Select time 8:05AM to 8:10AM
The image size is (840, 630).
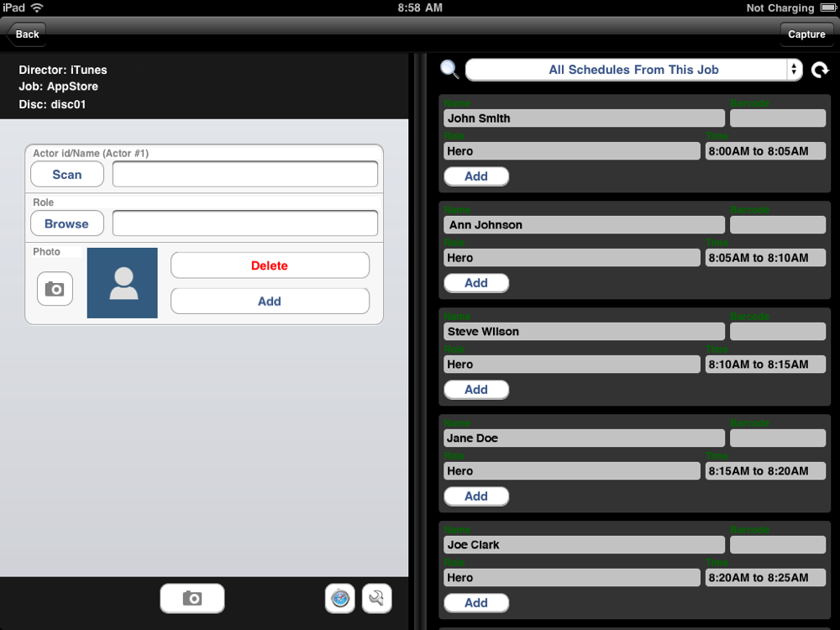click(x=765, y=258)
